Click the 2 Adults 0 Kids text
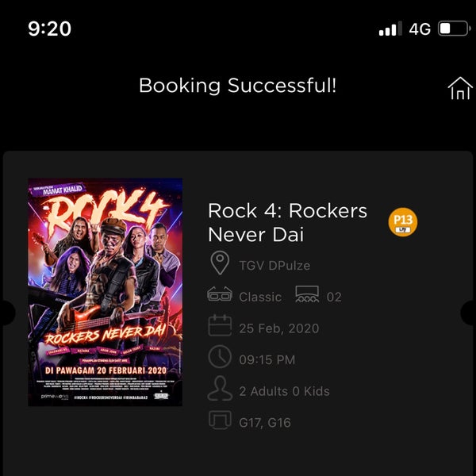This screenshot has height=476, width=476. [x=284, y=391]
